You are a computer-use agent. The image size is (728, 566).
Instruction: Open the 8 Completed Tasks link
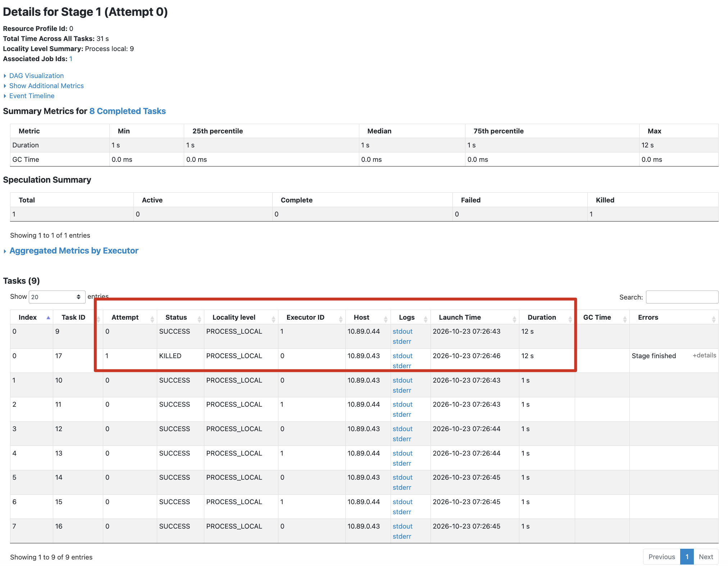point(128,111)
